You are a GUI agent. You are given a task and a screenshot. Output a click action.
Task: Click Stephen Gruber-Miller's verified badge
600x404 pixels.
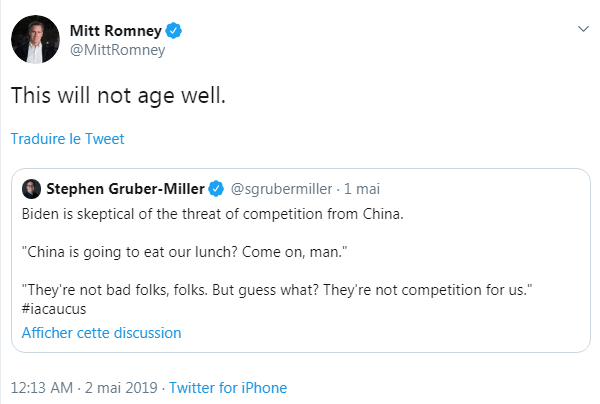point(217,189)
